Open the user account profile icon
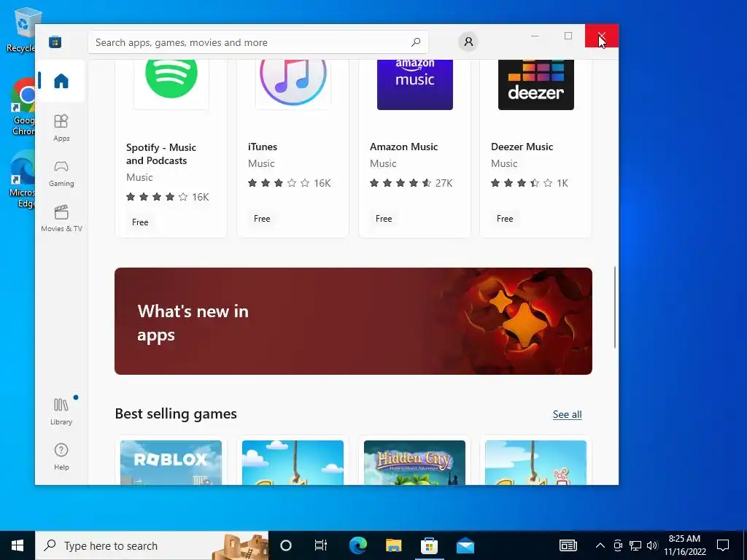This screenshot has height=560, width=747. [x=468, y=42]
